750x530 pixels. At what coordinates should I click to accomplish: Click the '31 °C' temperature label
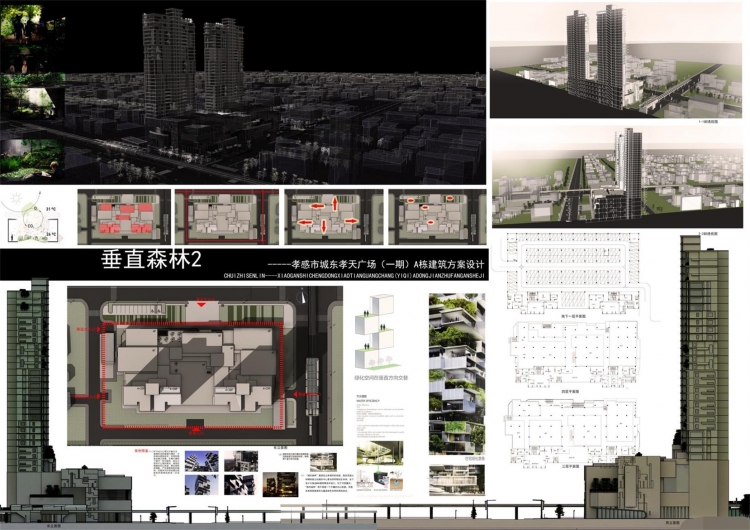click(x=51, y=209)
